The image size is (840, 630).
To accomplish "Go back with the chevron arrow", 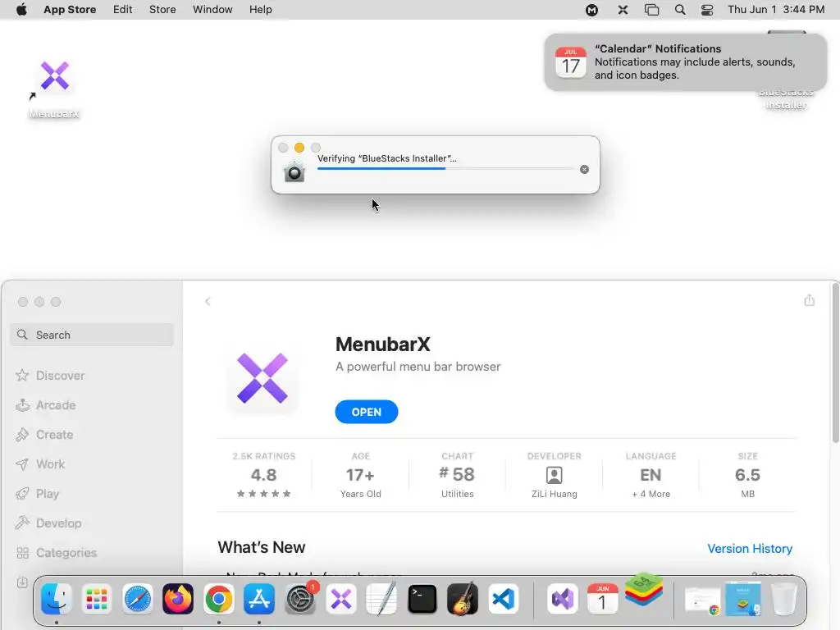I will click(x=208, y=302).
